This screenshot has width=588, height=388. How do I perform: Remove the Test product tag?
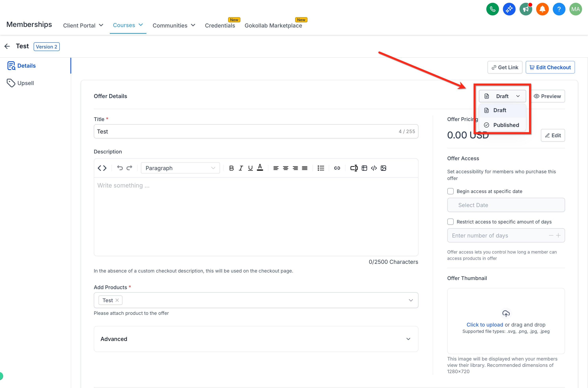tap(117, 300)
